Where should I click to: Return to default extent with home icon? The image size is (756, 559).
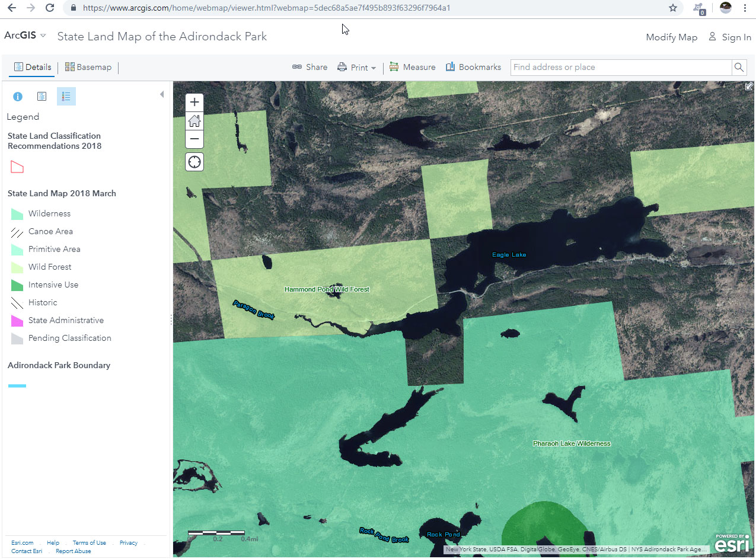point(194,121)
